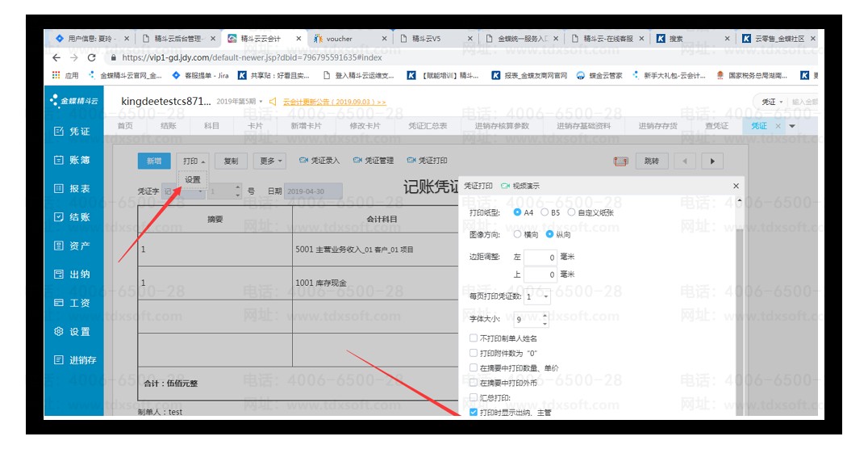The image size is (868, 449).
Task: Open the 资产 assets sidebar icon
Action: (73, 246)
